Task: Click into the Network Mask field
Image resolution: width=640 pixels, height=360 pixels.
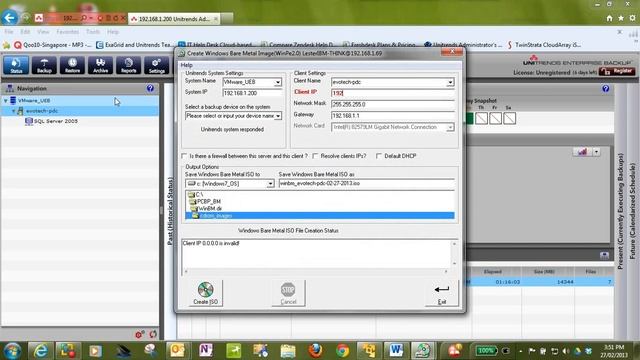Action: [x=392, y=104]
